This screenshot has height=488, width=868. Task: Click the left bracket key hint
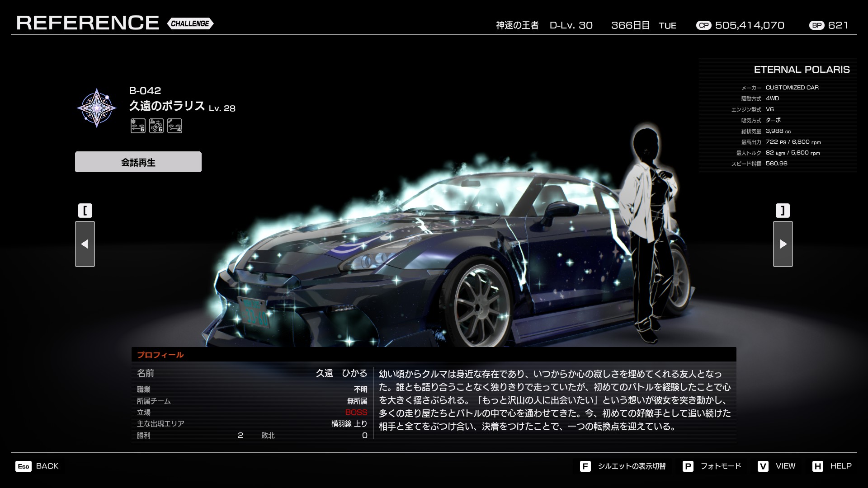85,211
